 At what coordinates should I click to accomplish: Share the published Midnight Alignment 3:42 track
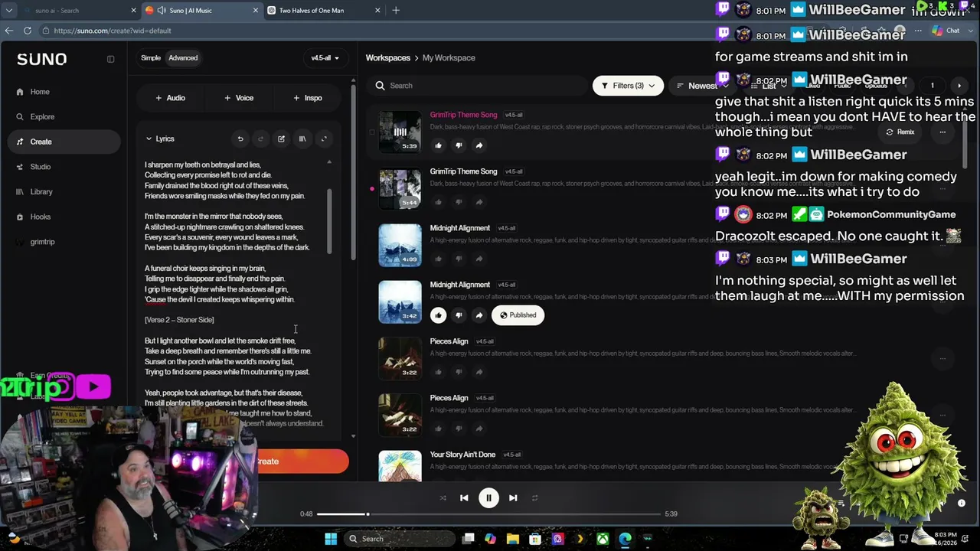(479, 315)
